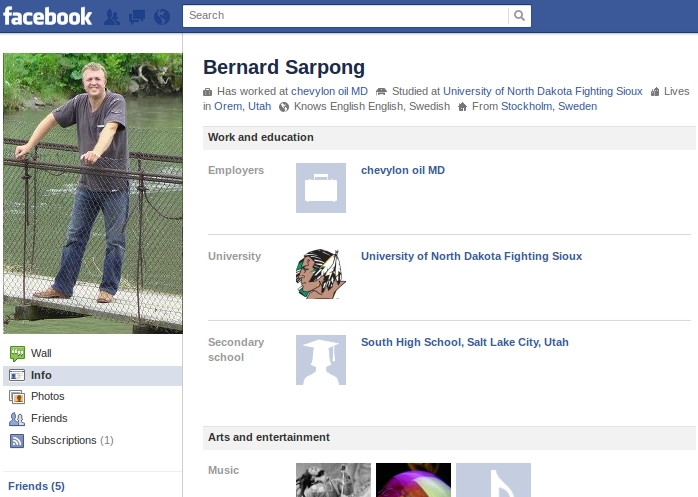The image size is (698, 497).
Task: Click the small graduation cap icon near Studied
Action: tap(381, 92)
